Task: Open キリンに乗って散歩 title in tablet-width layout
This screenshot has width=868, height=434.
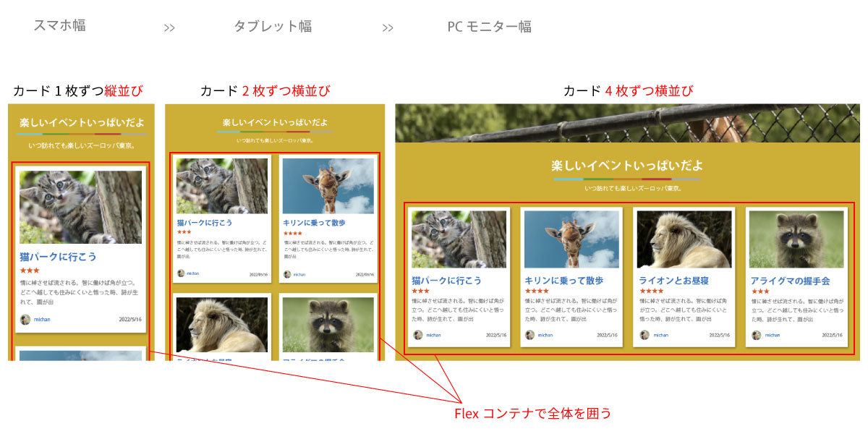Action: (315, 223)
